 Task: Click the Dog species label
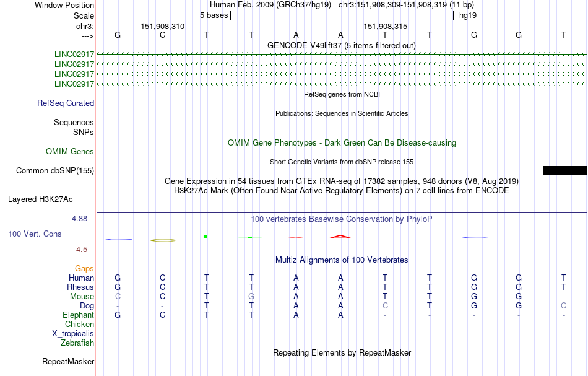click(87, 306)
